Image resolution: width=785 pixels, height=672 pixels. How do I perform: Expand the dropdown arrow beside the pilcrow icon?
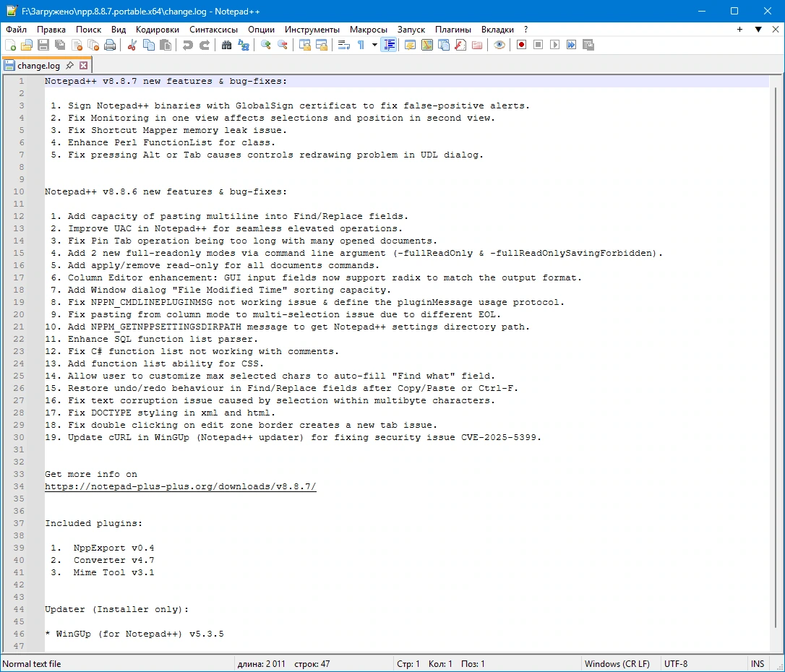click(374, 46)
